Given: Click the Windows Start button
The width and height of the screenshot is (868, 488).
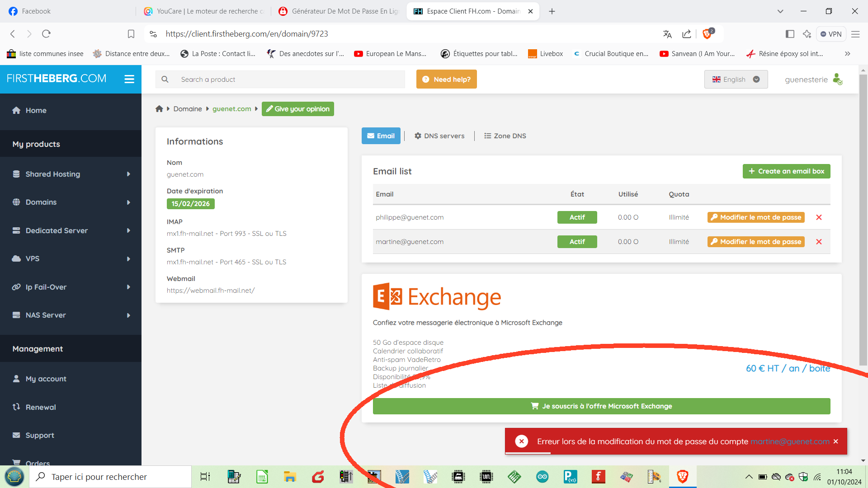Looking at the screenshot, I should (14, 477).
